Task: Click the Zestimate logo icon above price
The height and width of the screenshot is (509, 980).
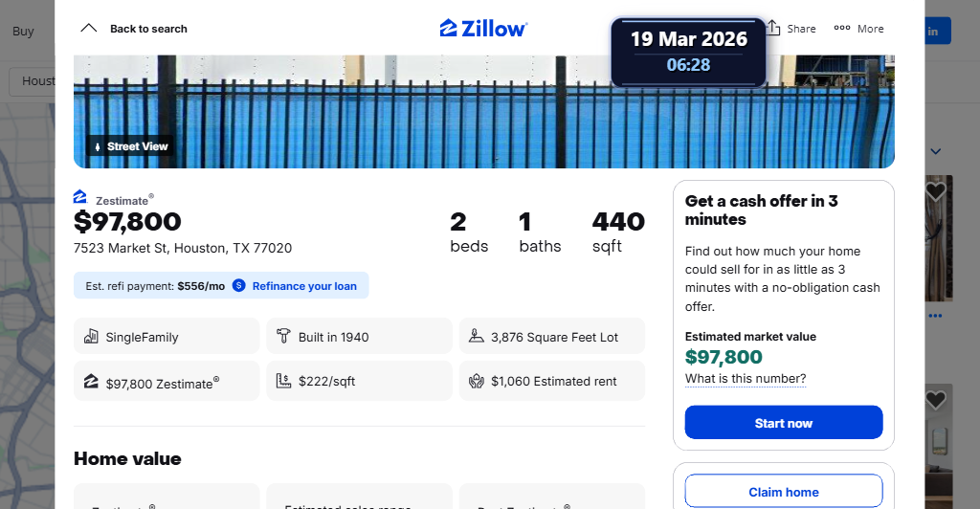Action: coord(80,197)
